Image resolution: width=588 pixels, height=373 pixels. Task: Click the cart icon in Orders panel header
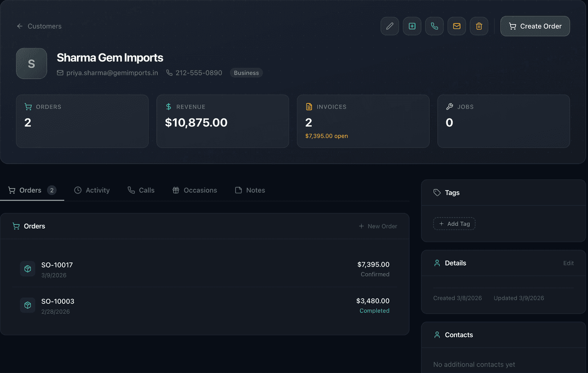point(16,226)
